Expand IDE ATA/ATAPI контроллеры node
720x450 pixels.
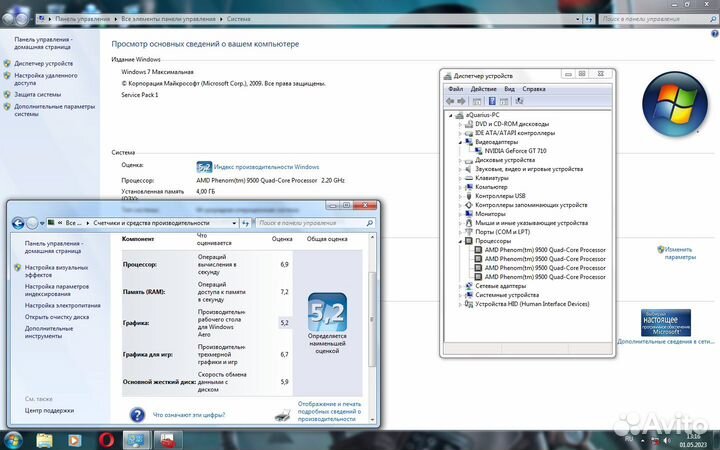460,133
